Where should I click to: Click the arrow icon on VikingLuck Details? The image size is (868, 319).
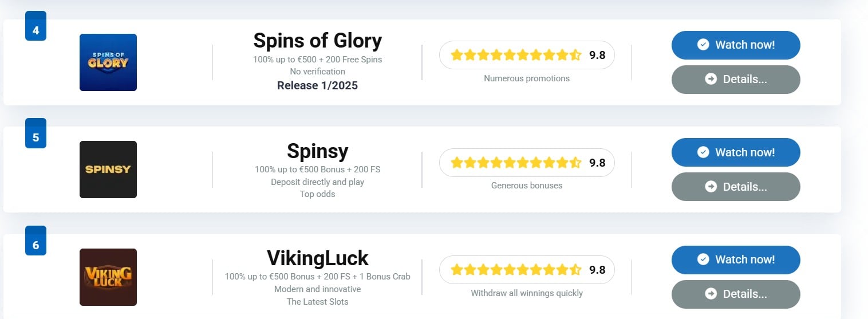711,294
